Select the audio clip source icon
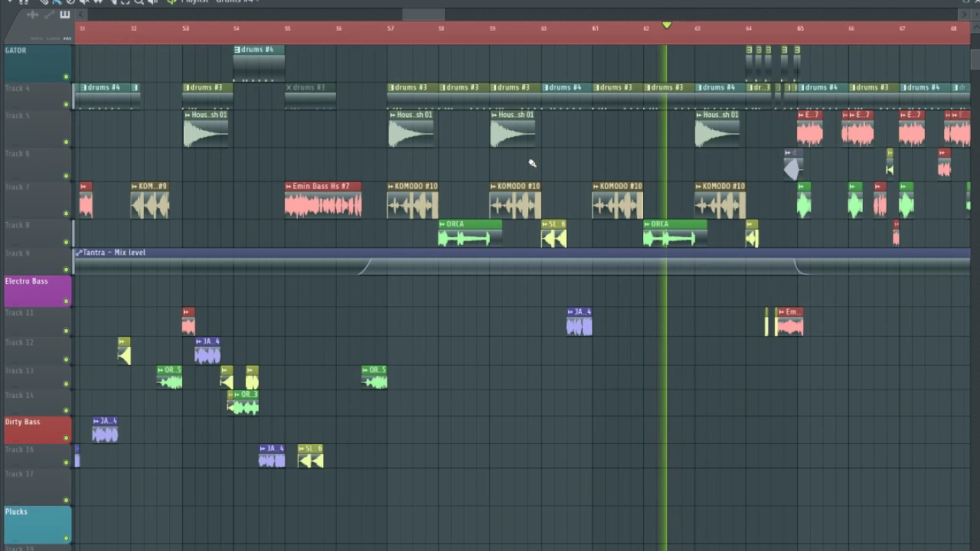The image size is (980, 551). (32, 15)
